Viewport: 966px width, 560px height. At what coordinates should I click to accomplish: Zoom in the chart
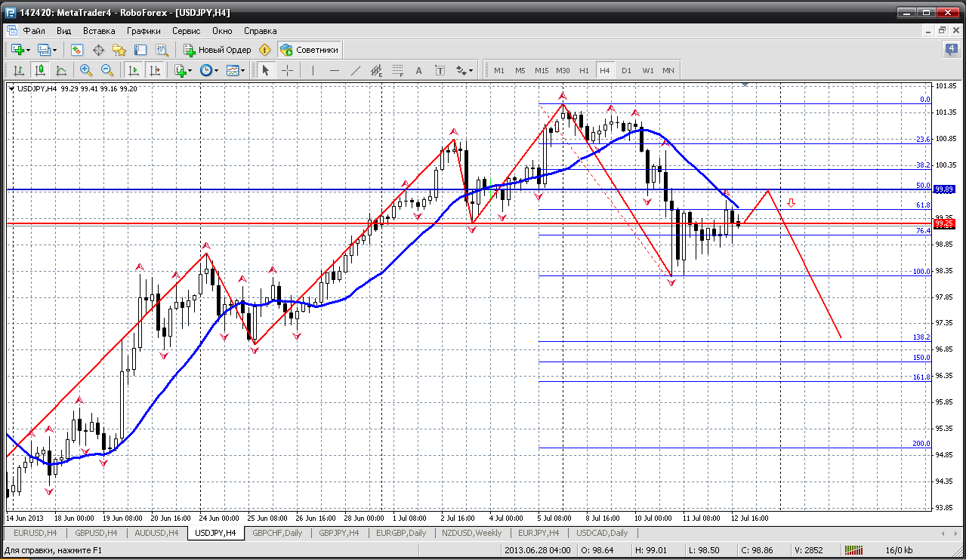point(86,70)
